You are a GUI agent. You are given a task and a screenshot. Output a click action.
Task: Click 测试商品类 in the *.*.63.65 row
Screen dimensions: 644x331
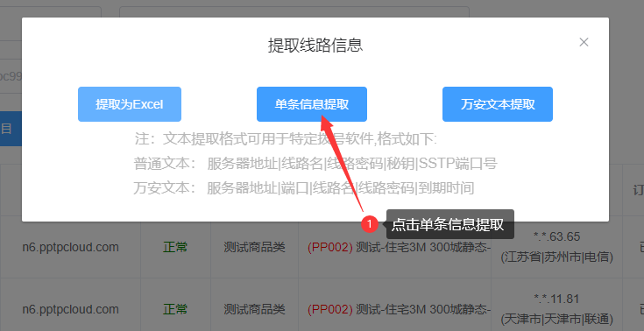(x=254, y=247)
